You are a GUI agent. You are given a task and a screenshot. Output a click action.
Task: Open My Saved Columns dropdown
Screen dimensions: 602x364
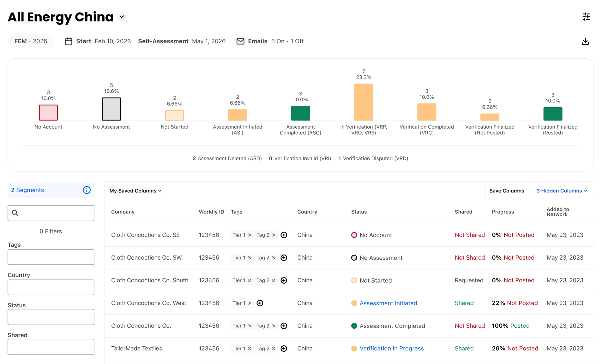click(135, 191)
